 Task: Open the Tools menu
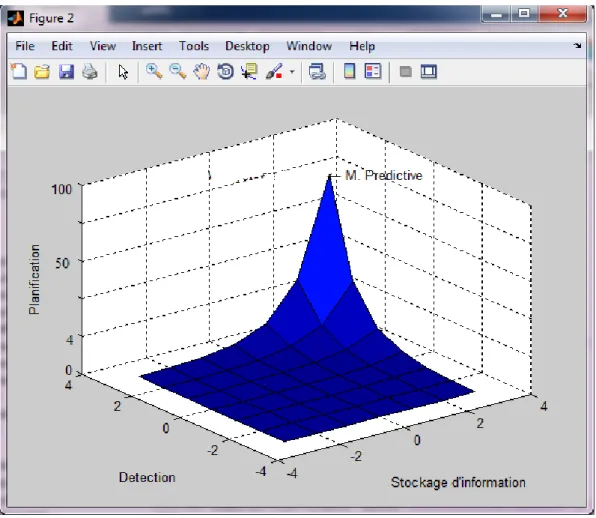[x=194, y=46]
